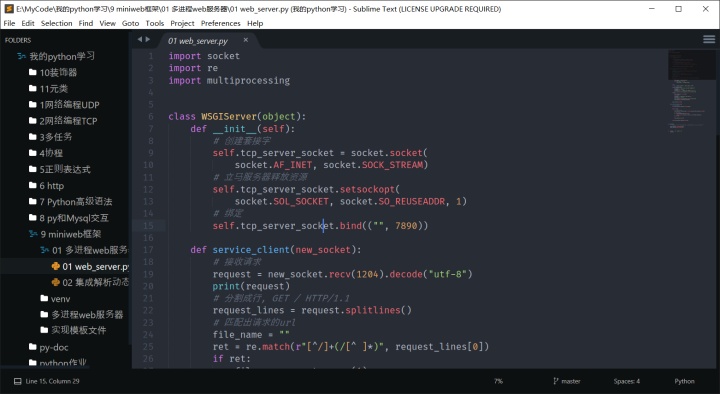
Task: Open the File menu
Action: click(x=9, y=23)
